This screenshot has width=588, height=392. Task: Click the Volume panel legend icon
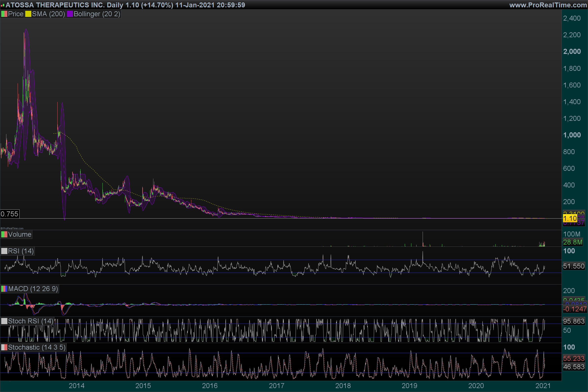4,234
